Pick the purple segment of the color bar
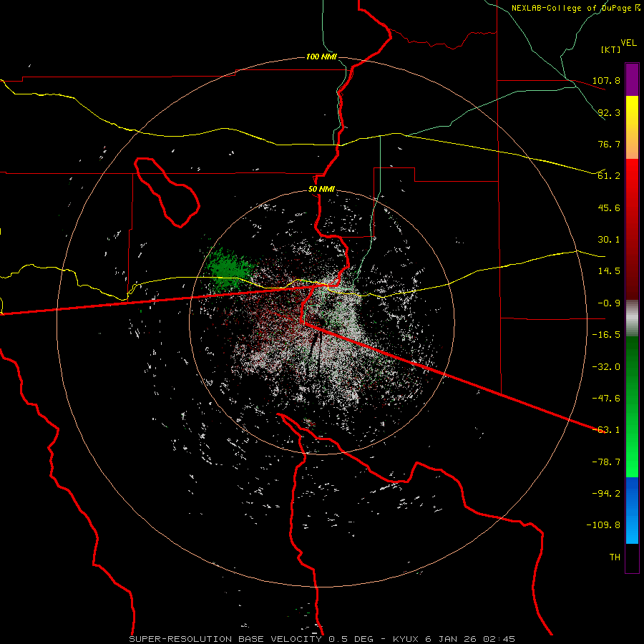644x644 pixels. [632, 79]
